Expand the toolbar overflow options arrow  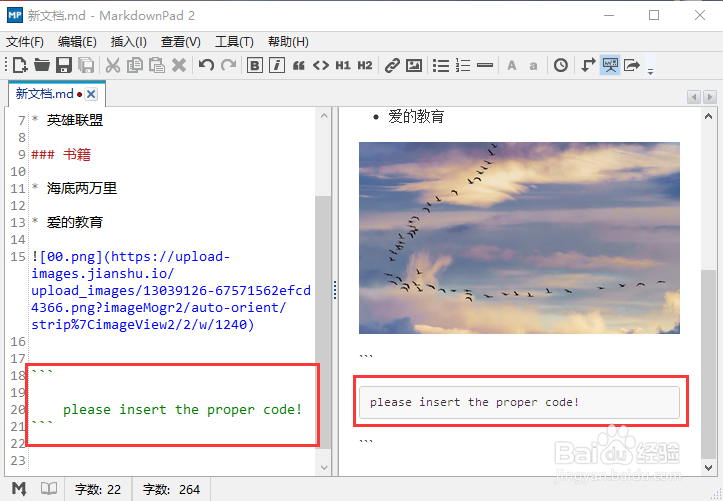point(651,71)
